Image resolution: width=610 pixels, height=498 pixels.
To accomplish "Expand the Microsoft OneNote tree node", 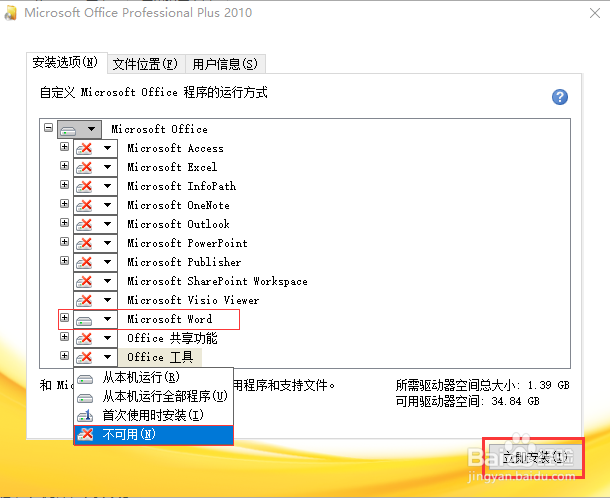I will click(65, 203).
